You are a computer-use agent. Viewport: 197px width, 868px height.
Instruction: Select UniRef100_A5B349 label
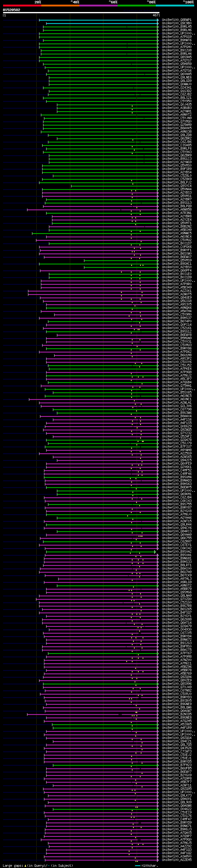click(x=176, y=287)
